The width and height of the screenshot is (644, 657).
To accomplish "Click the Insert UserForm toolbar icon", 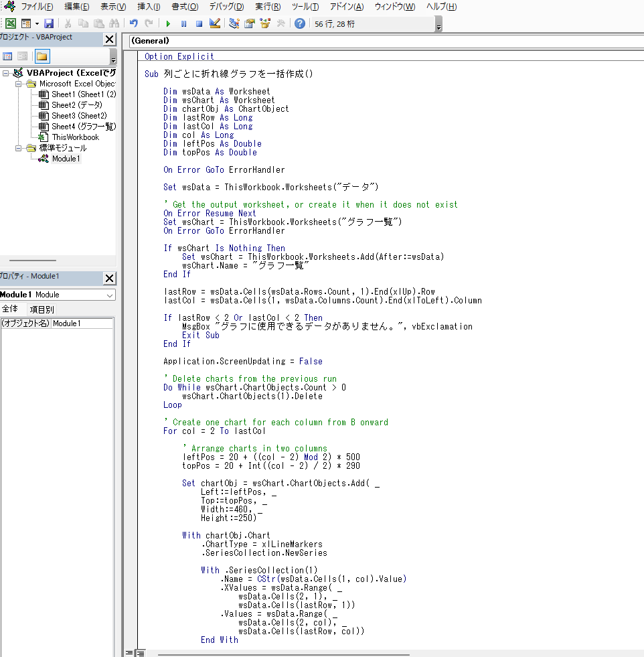I will [26, 23].
